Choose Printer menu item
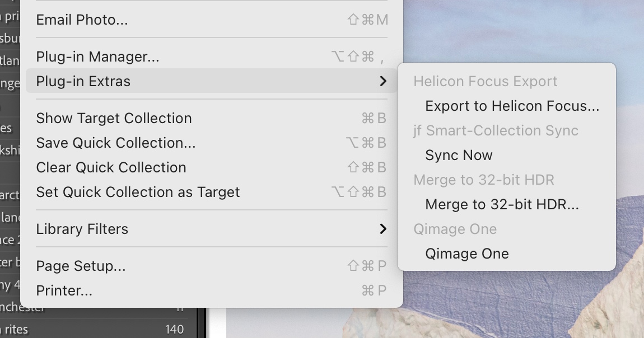644x338 pixels. point(212,290)
